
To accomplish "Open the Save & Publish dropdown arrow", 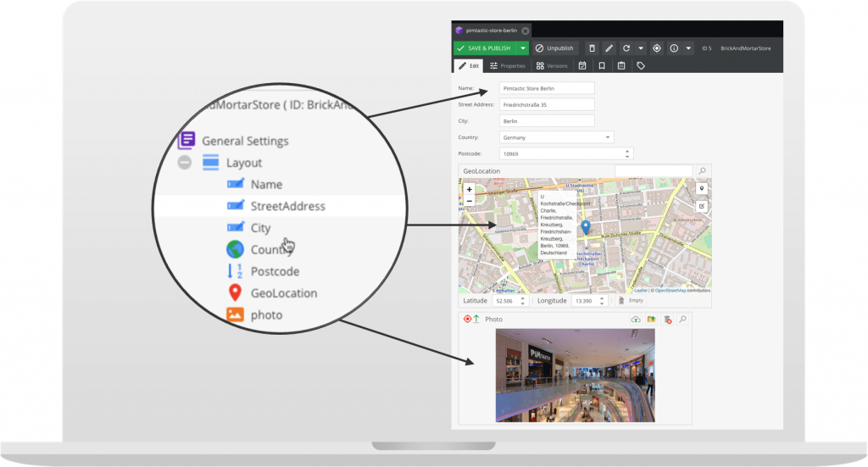I will (522, 48).
